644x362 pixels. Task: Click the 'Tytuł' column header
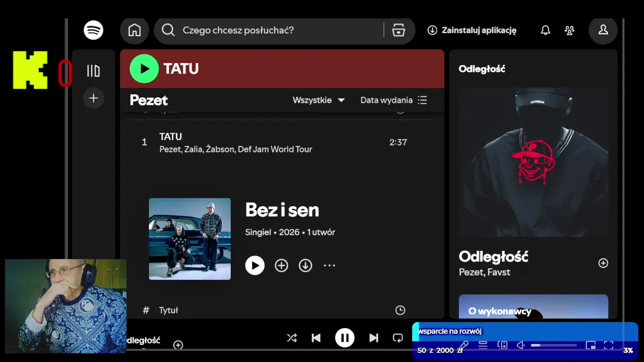pyautogui.click(x=169, y=310)
